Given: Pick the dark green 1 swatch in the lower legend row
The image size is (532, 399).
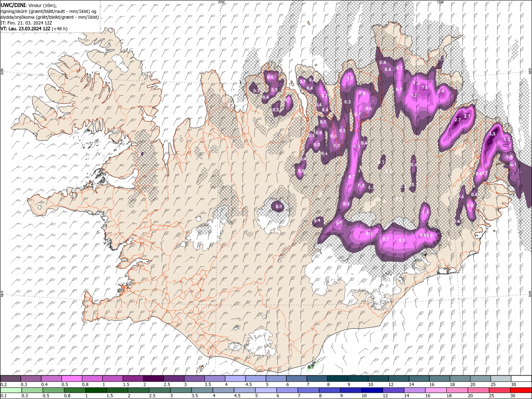Looking at the screenshot, I should click(x=96, y=390).
